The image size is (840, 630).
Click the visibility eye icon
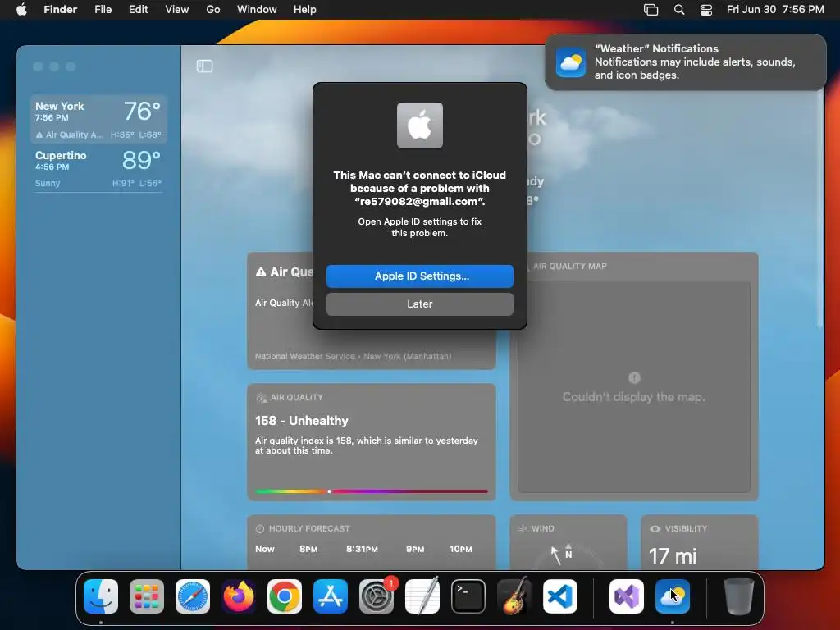point(655,529)
